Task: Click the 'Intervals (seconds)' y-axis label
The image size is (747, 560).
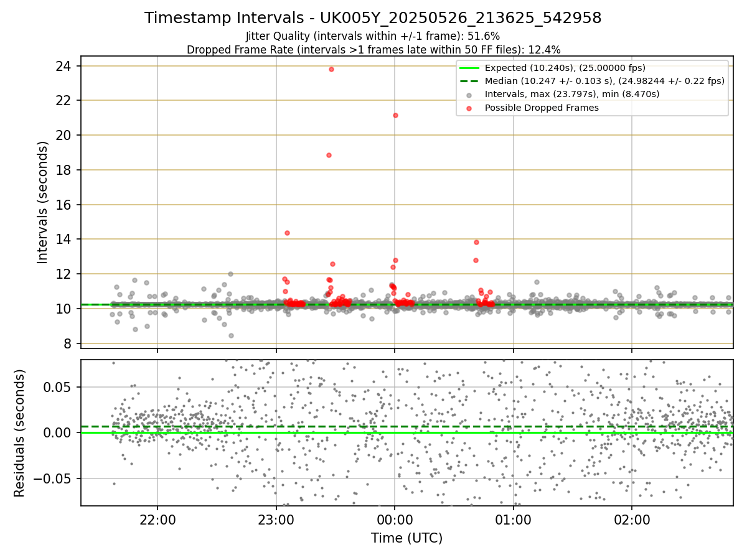Action: coord(42,202)
